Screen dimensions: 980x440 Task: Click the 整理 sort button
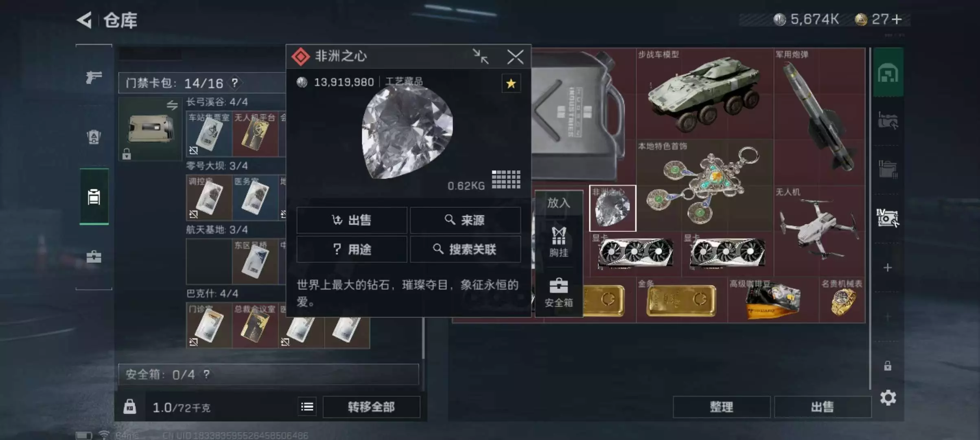[722, 407]
